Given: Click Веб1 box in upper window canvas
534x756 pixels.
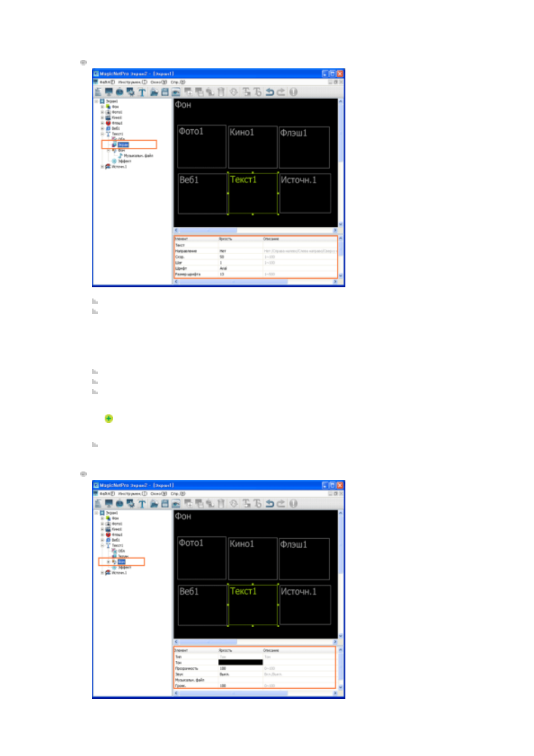Looking at the screenshot, I should (202, 193).
